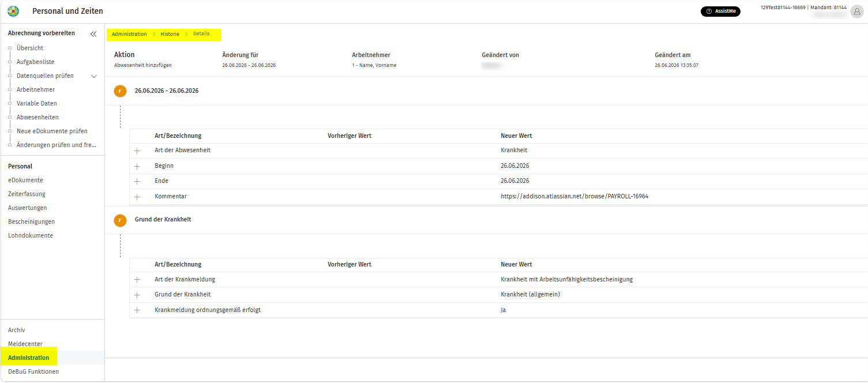The image size is (868, 383).
Task: Expand the Ende row plus icon
Action: [137, 181]
